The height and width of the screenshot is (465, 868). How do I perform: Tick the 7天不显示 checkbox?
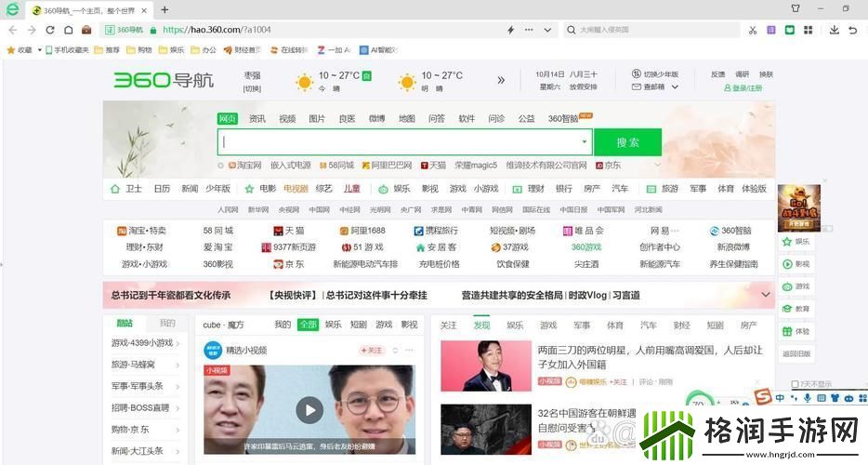click(795, 384)
